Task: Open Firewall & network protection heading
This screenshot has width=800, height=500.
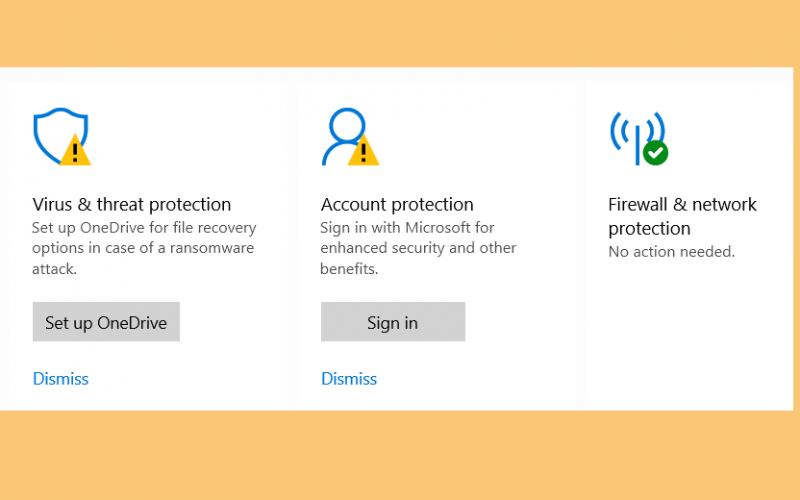Action: [682, 216]
